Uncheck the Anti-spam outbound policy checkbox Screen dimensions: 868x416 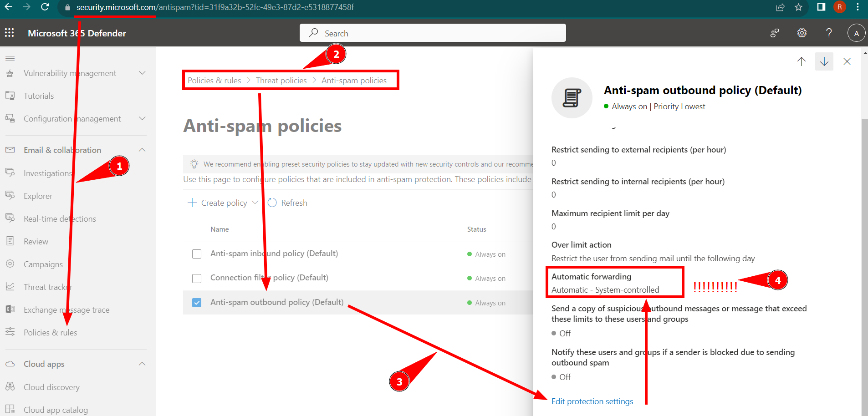click(x=197, y=303)
